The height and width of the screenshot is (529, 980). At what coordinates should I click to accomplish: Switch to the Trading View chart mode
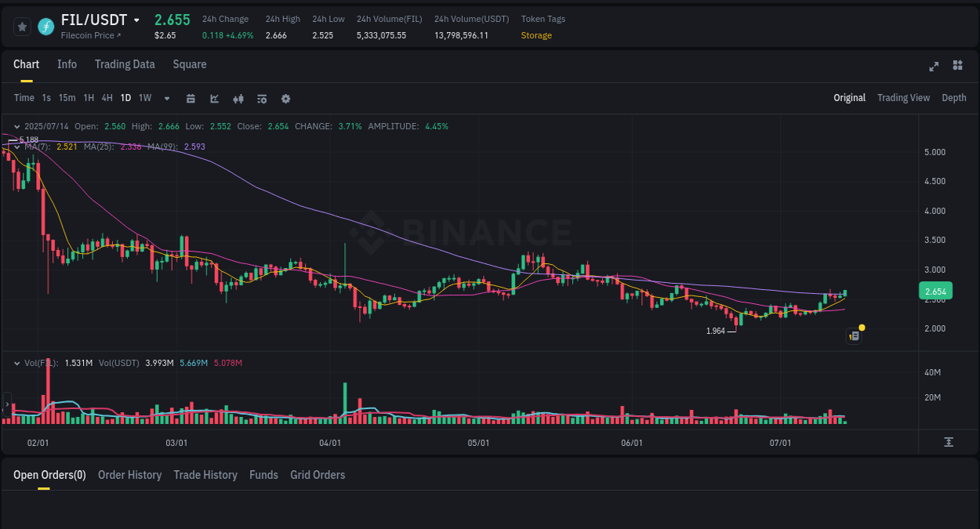tap(903, 98)
